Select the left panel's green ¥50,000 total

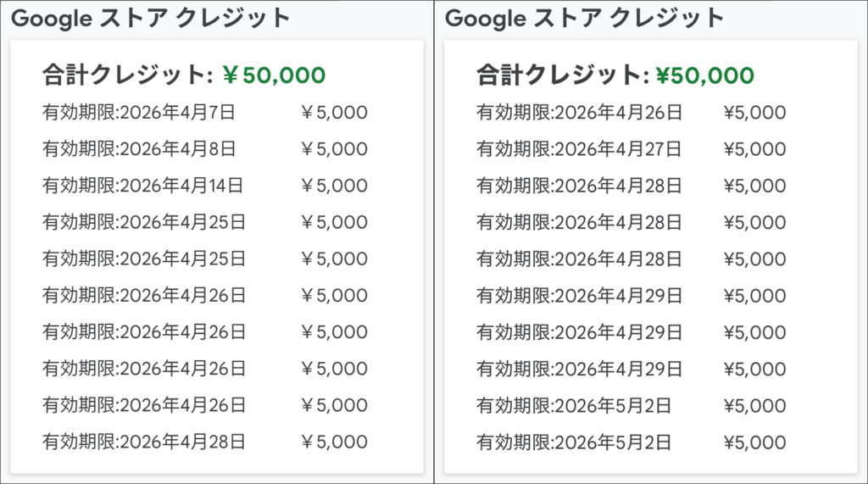pos(274,75)
